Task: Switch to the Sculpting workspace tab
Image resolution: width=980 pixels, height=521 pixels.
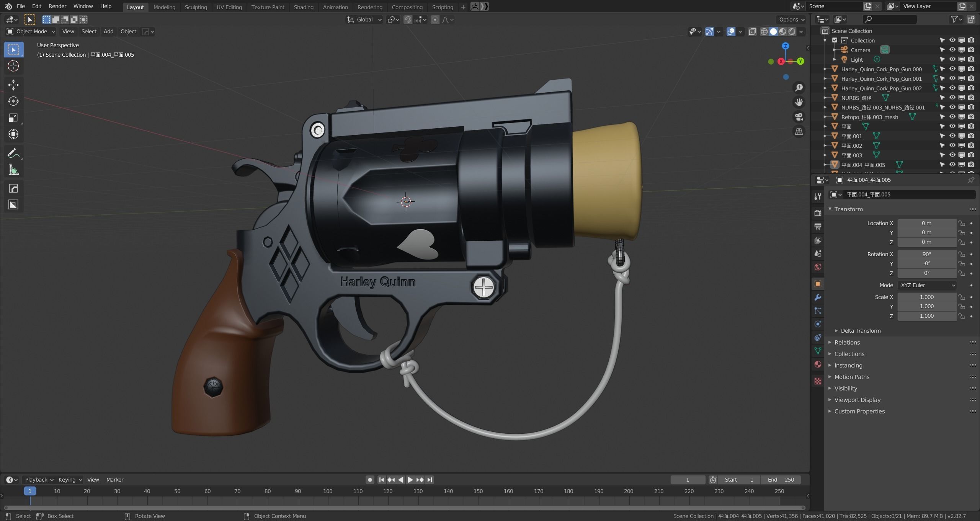Action: 196,7
